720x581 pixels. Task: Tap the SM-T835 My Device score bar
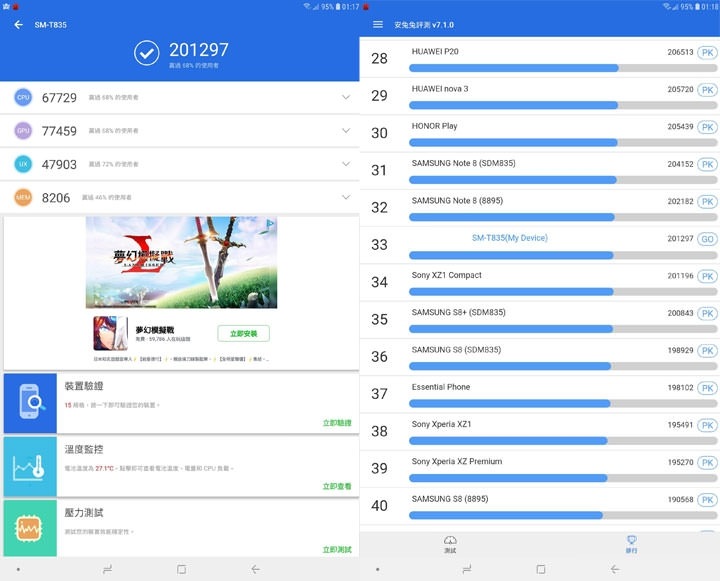(563, 255)
